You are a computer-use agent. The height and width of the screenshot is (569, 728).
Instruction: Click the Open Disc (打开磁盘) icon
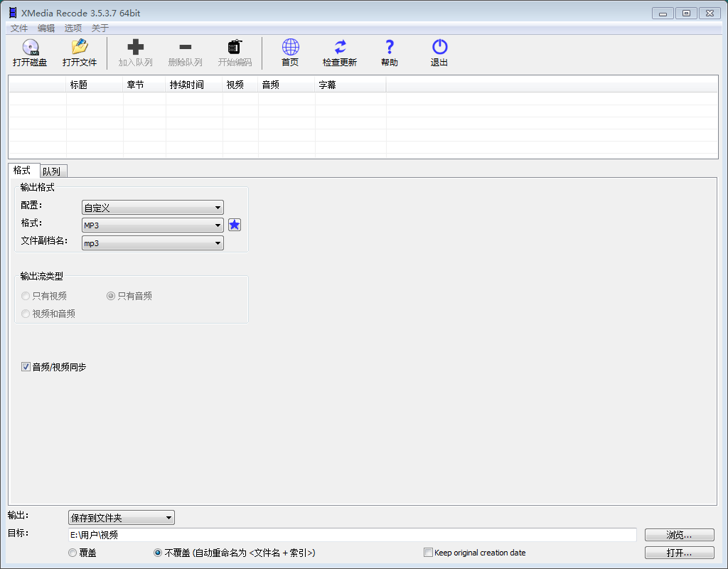pos(30,48)
